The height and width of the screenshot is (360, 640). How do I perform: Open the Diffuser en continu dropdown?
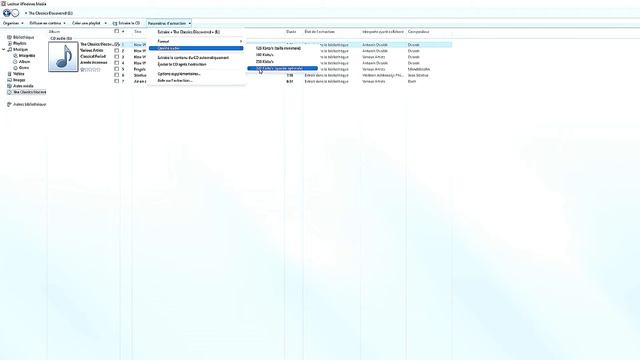pyautogui.click(x=47, y=23)
